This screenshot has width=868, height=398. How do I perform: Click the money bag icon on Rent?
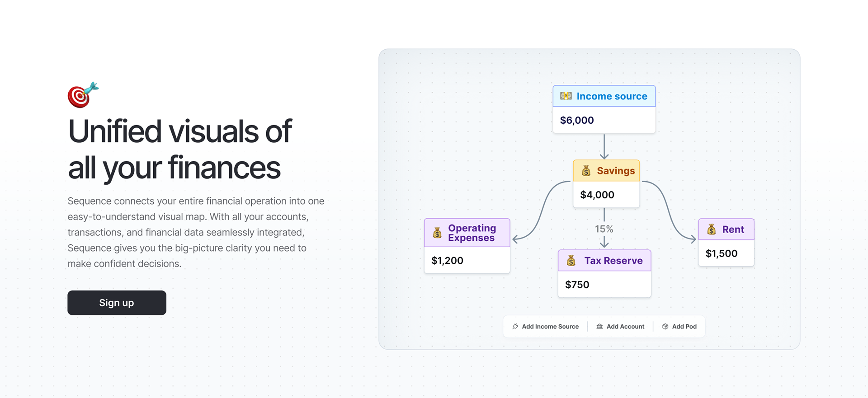click(x=712, y=229)
